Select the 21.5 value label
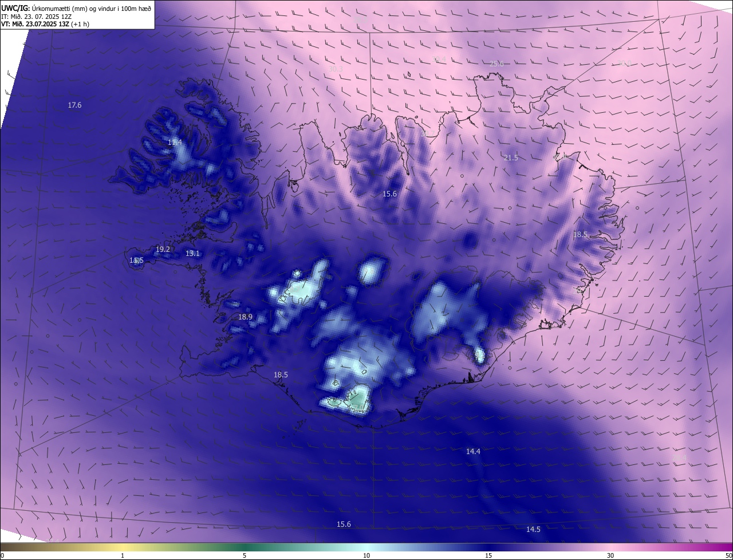 point(511,158)
